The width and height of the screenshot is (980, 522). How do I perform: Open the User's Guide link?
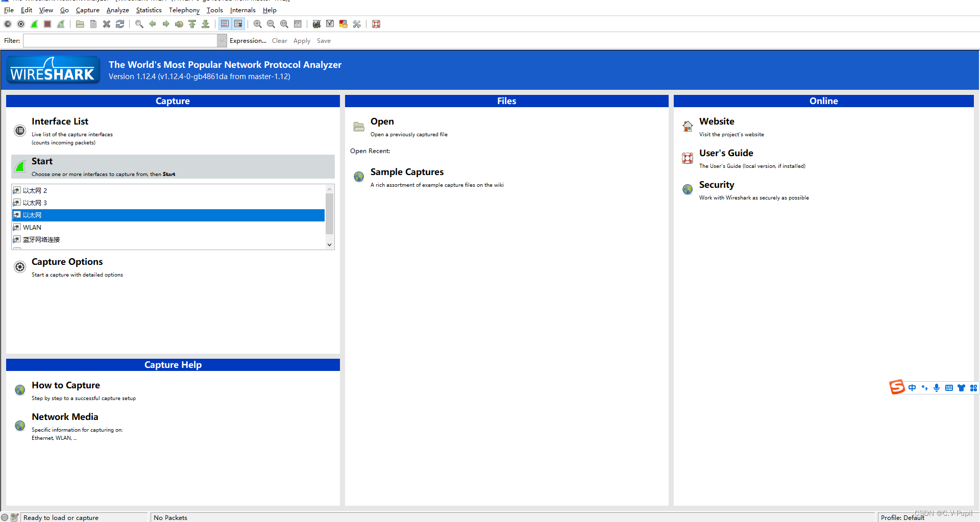(726, 153)
